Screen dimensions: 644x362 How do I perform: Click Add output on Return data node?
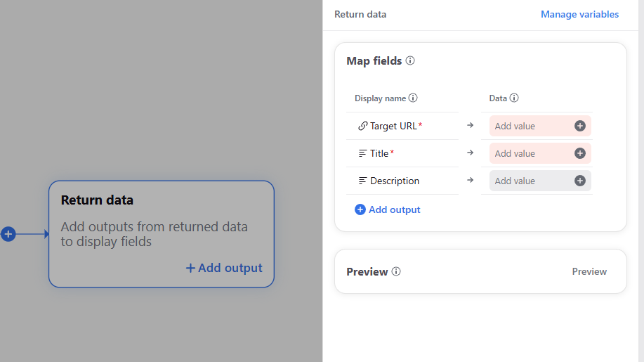[224, 268]
